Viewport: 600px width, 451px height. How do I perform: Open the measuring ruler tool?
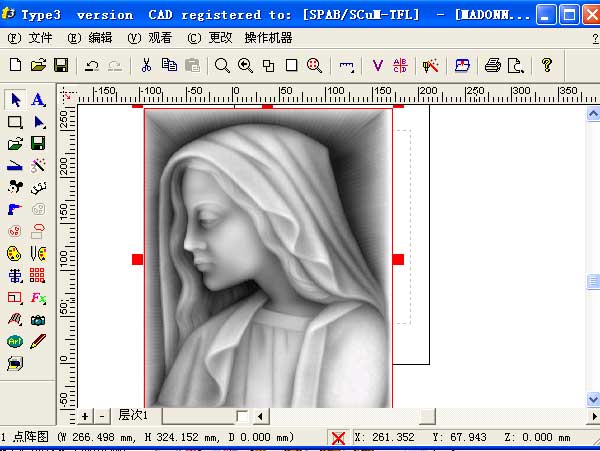click(x=347, y=67)
